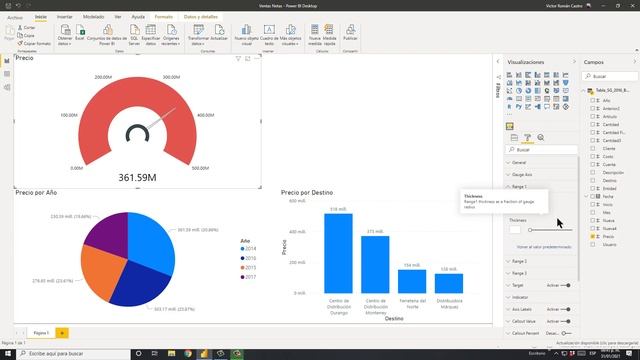Click the filter icon on Precio visual
The image size is (640, 360).
tap(238, 59)
